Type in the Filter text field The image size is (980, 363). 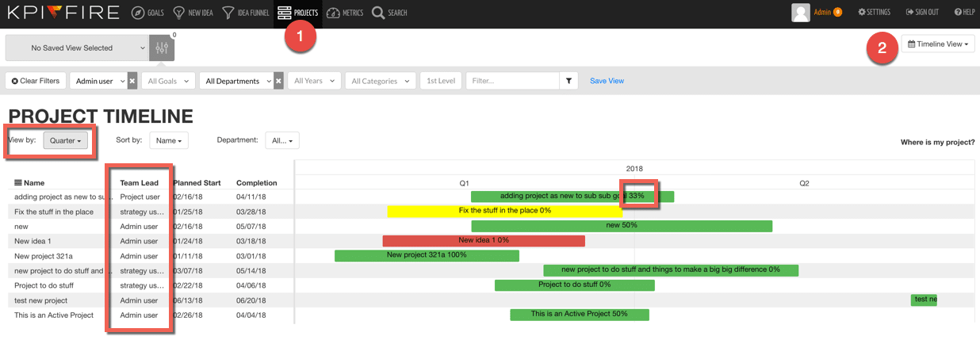[x=512, y=81]
